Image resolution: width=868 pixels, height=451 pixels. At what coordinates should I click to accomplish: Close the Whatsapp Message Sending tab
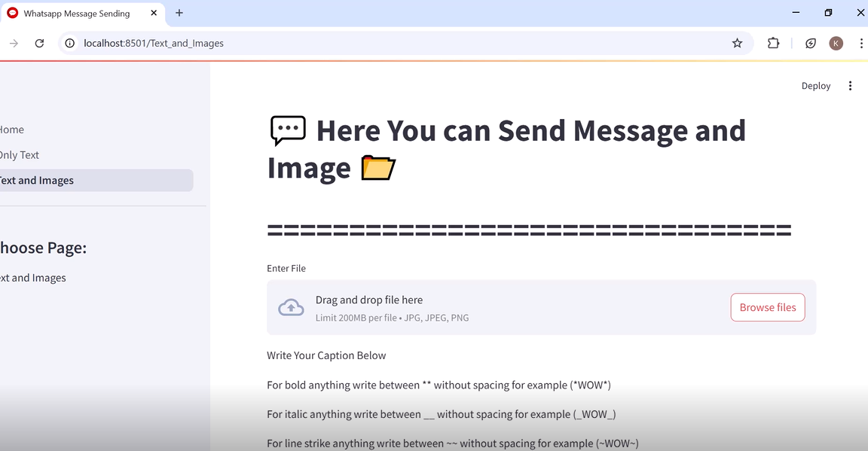pos(154,13)
